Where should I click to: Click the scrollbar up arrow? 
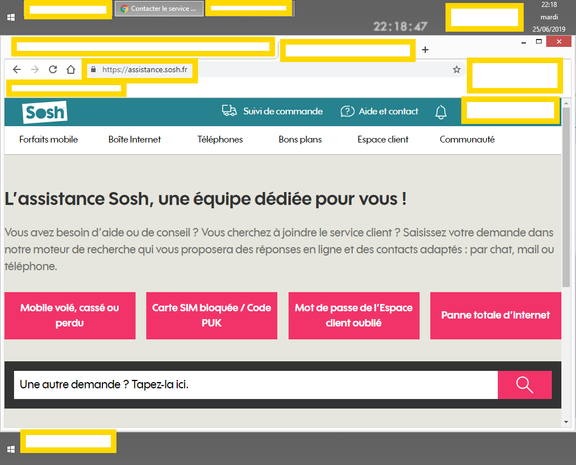point(566,104)
